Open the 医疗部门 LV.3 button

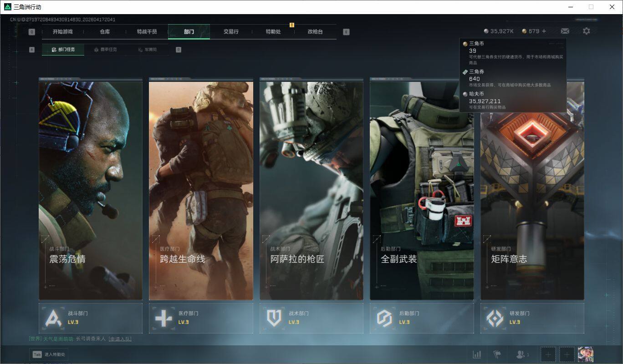201,318
